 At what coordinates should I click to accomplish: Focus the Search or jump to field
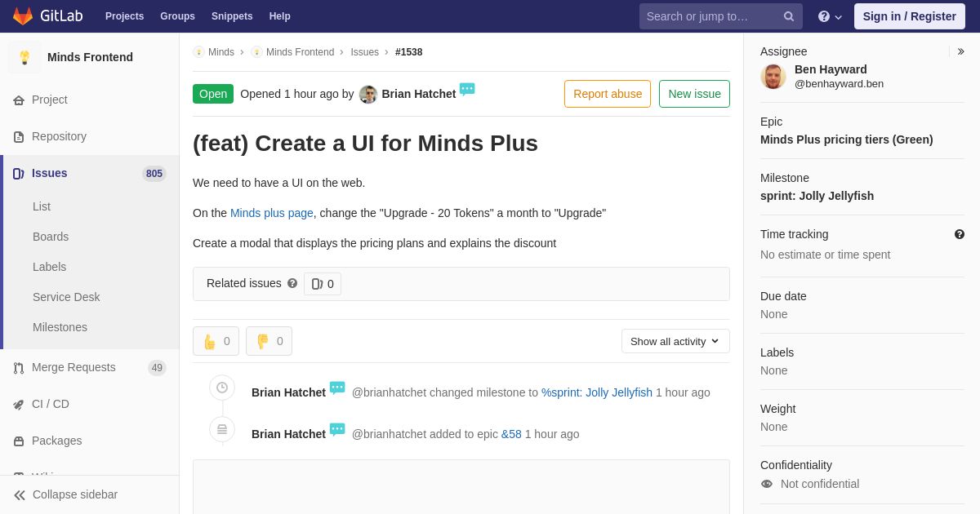click(x=720, y=16)
